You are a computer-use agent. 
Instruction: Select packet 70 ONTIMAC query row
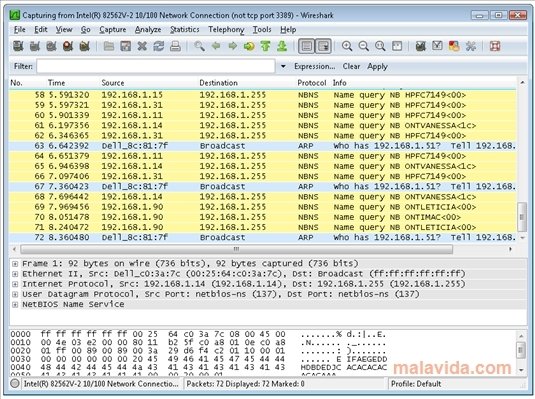[x=263, y=217]
